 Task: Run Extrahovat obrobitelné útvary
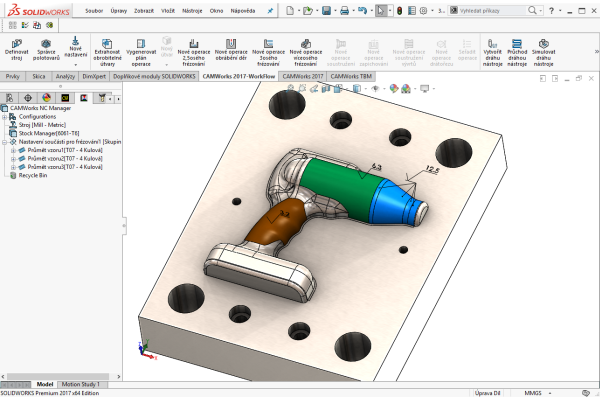107,52
